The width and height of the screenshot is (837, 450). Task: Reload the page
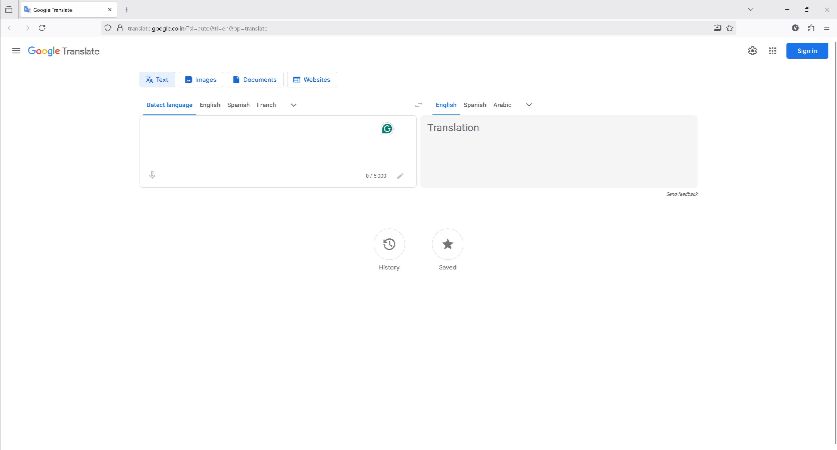tap(42, 28)
